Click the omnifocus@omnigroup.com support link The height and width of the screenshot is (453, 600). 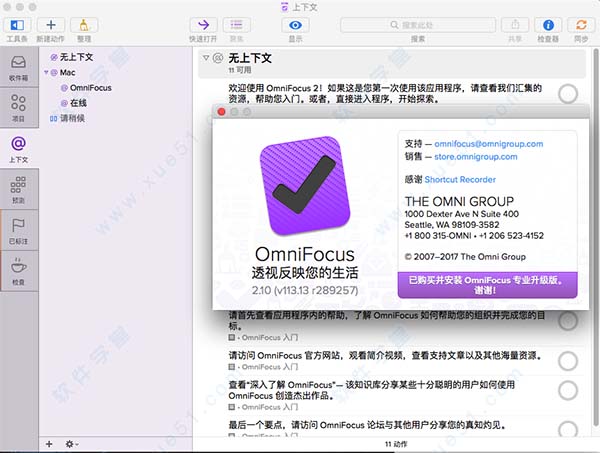[x=489, y=144]
